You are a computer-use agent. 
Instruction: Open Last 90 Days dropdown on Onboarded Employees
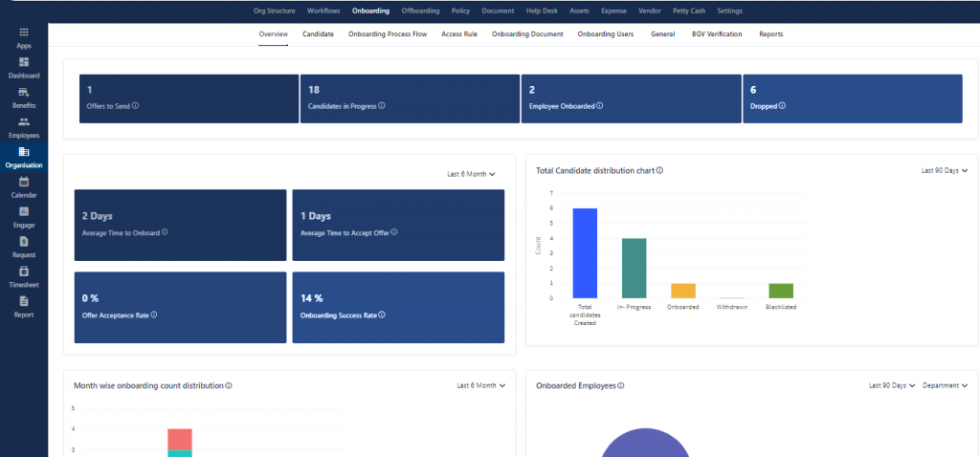point(892,386)
